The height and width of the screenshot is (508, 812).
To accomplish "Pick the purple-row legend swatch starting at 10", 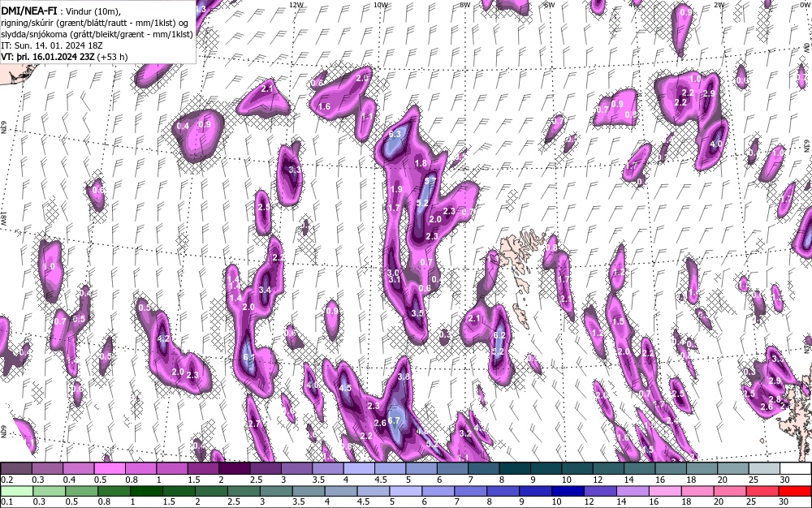I will (577, 469).
